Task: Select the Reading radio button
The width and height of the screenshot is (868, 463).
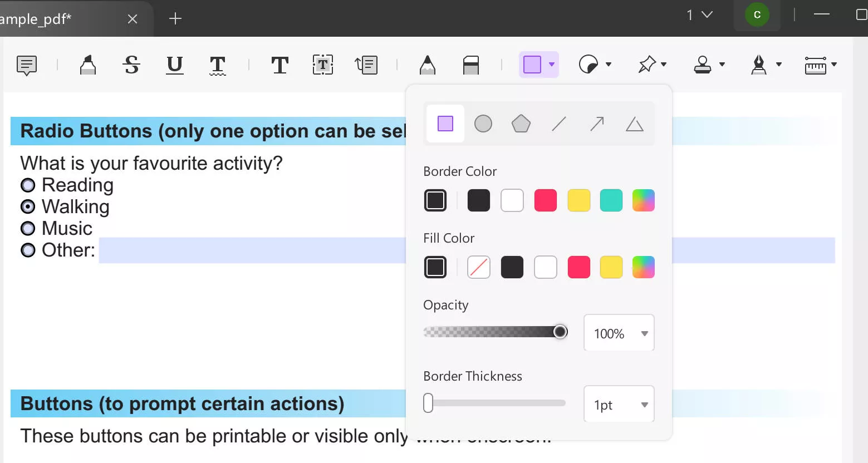Action: (28, 185)
